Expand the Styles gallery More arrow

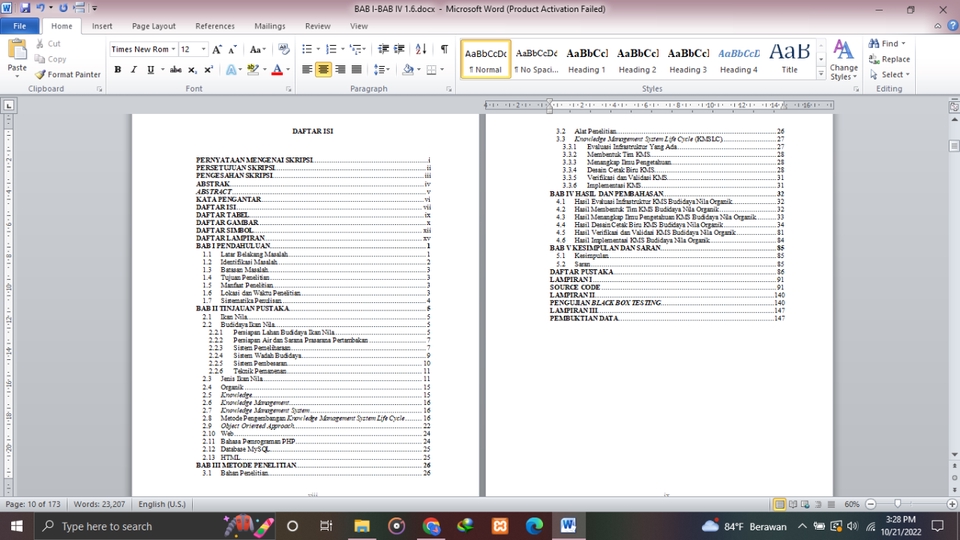click(x=821, y=73)
